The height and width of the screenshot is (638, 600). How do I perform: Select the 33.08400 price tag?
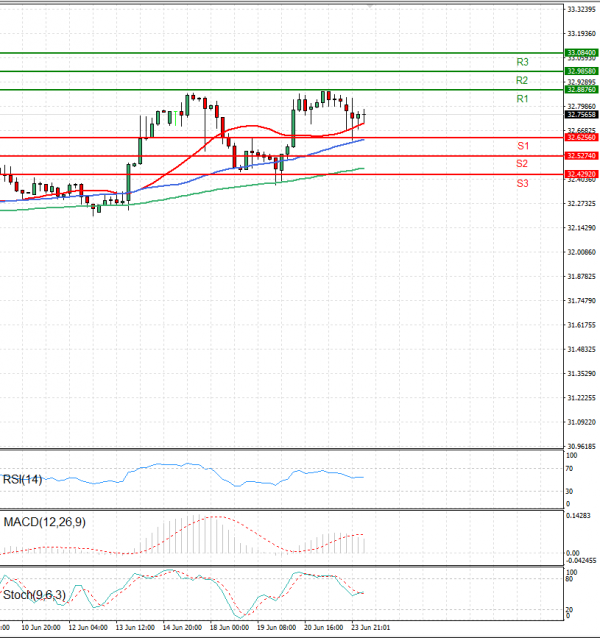click(582, 53)
